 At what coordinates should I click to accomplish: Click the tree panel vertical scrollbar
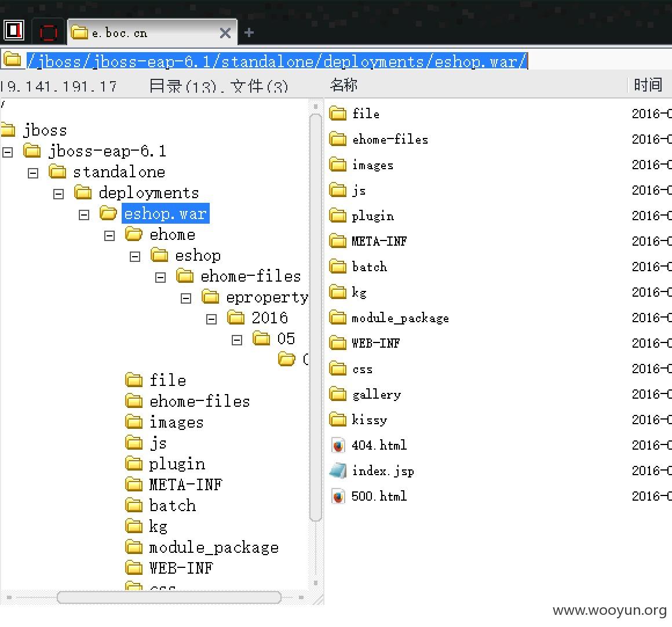[316, 317]
